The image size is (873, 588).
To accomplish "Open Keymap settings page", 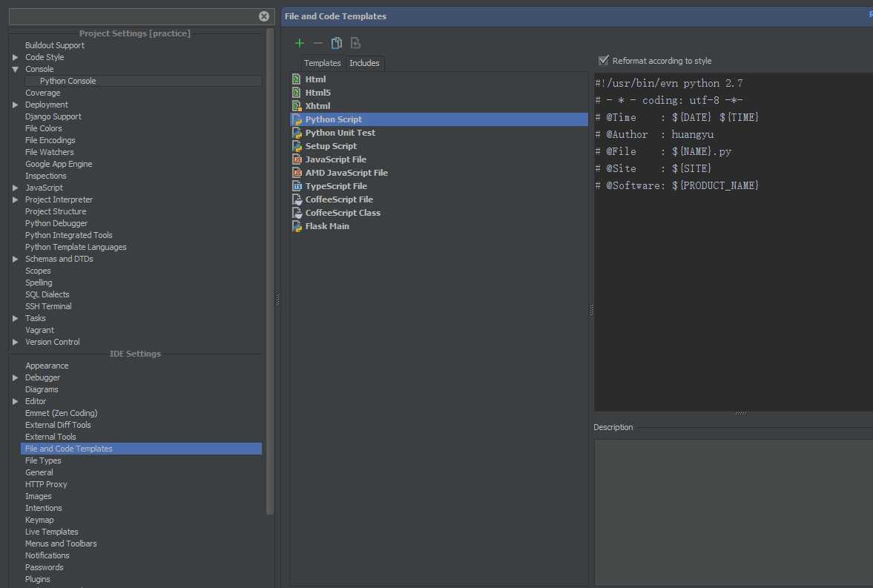I will [39, 520].
